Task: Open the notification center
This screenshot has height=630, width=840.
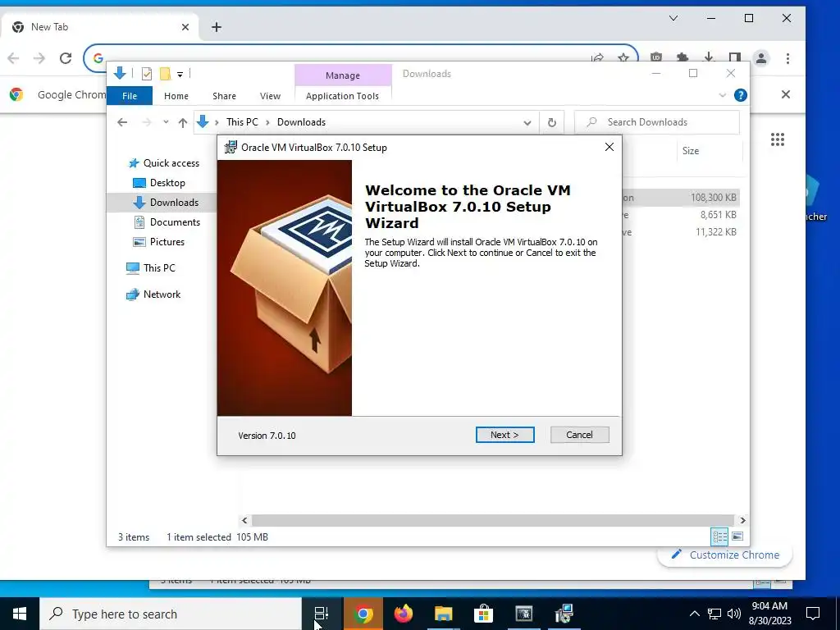Action: tap(813, 614)
